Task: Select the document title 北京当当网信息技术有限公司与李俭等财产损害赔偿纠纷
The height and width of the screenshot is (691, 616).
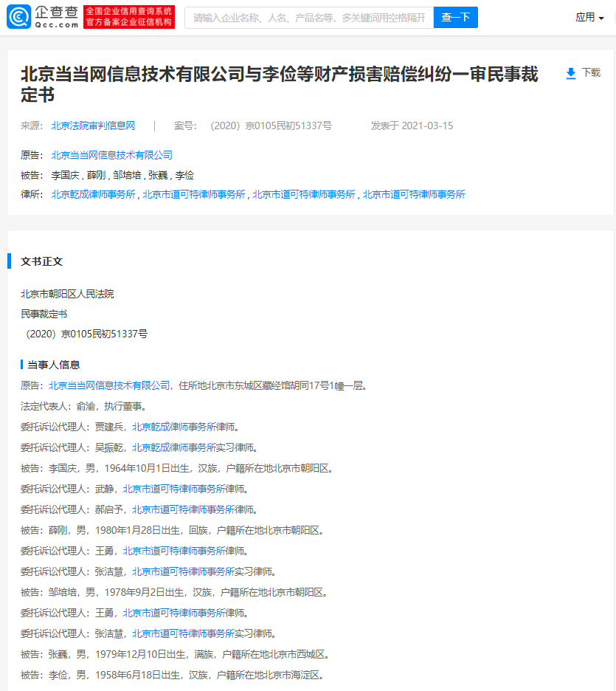Action: 279,84
